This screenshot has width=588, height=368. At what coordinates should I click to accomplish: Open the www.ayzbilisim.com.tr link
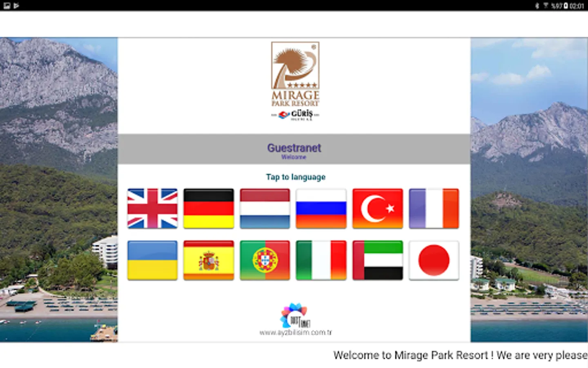coord(296,332)
